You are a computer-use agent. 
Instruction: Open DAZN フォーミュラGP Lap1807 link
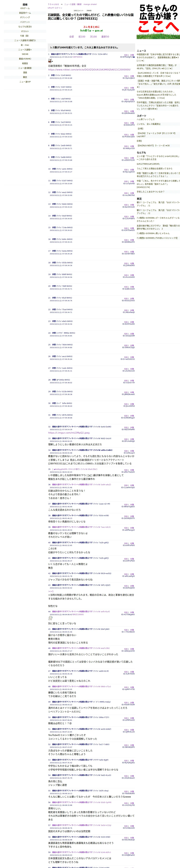click(156, 135)
